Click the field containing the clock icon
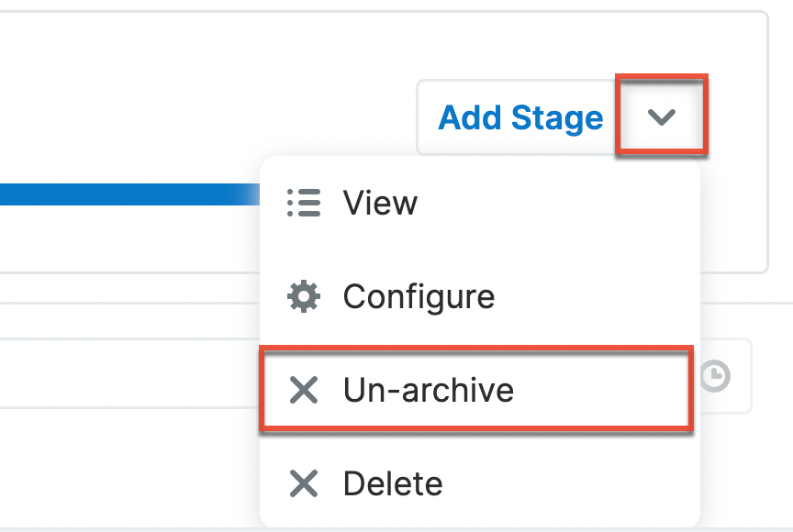The width and height of the screenshot is (793, 532). coord(727,376)
